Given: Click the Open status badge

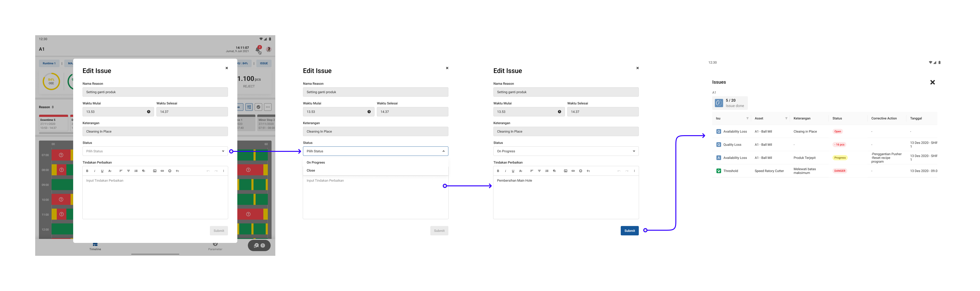Looking at the screenshot, I should (838, 131).
